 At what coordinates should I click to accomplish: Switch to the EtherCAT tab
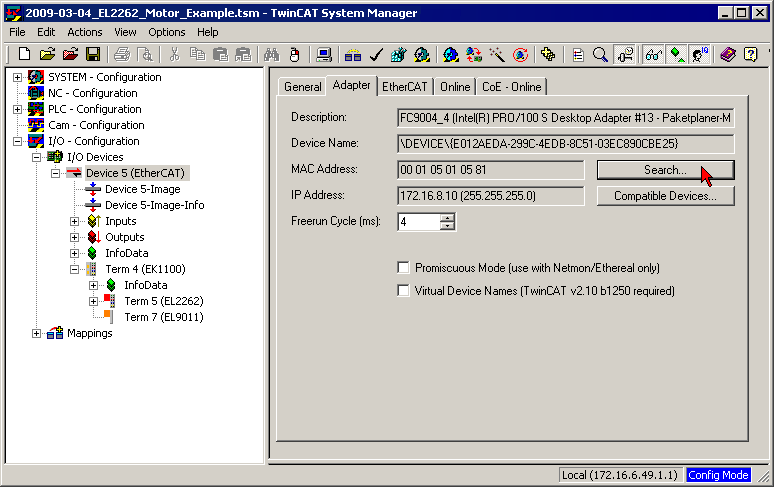tap(404, 87)
